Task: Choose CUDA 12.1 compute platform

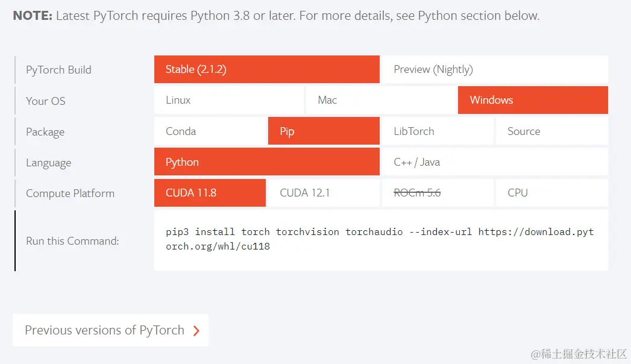Action: pos(324,193)
